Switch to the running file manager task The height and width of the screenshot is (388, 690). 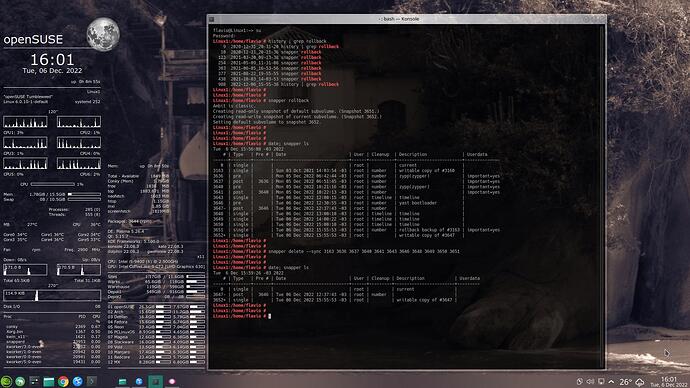[x=122, y=381]
